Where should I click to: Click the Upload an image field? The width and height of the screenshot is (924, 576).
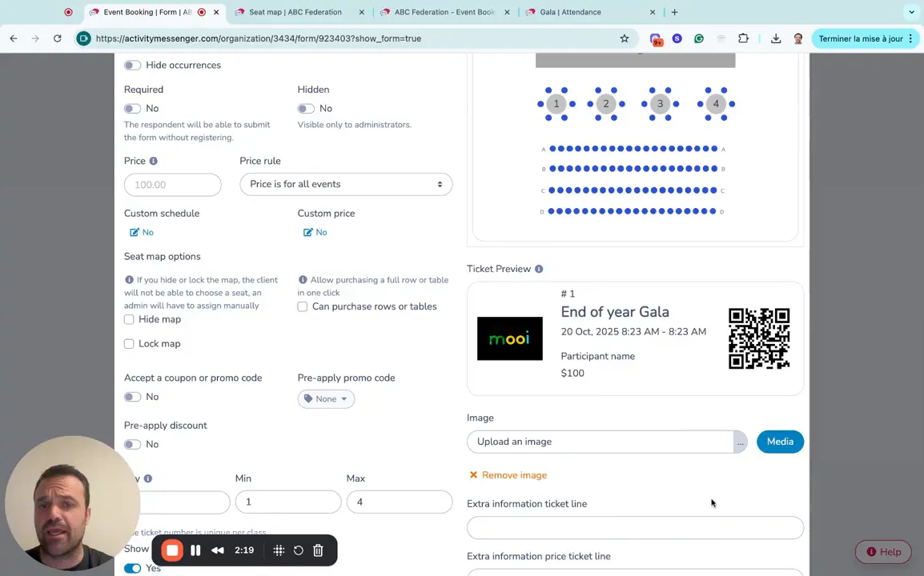(601, 441)
